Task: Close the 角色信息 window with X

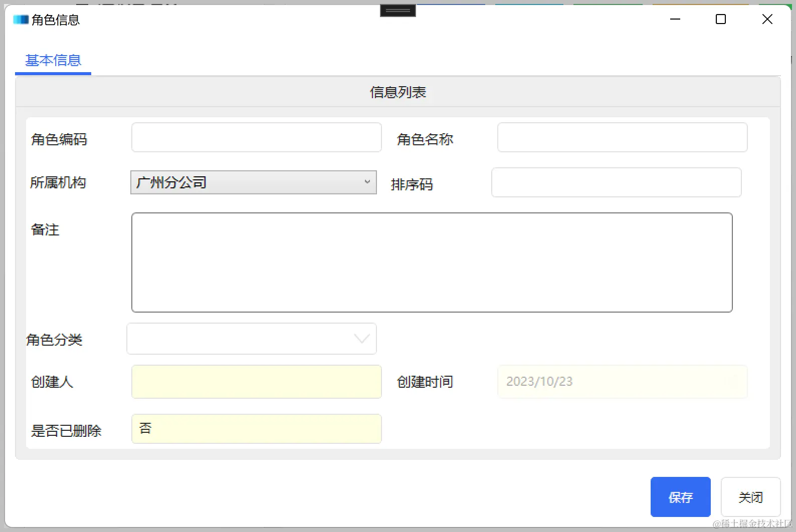Action: click(x=767, y=19)
